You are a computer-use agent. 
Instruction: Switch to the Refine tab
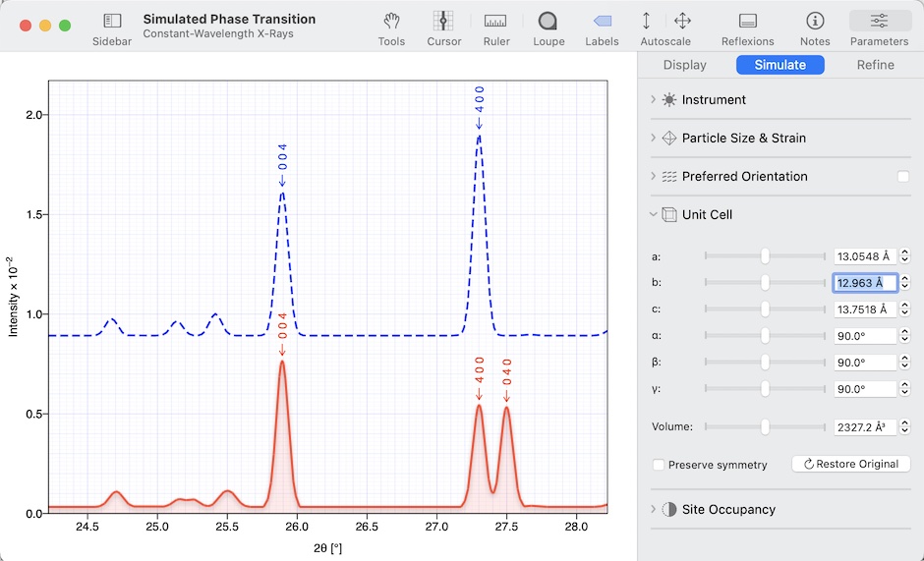[875, 65]
